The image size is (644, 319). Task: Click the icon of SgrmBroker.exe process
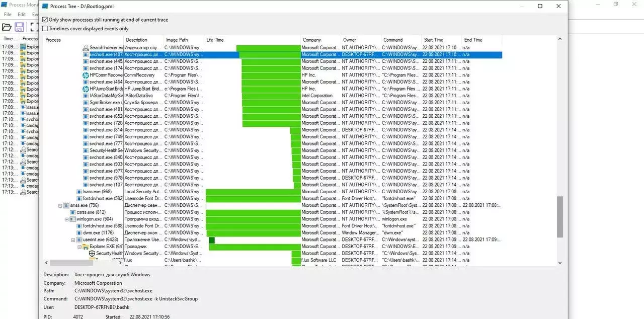[x=86, y=103]
